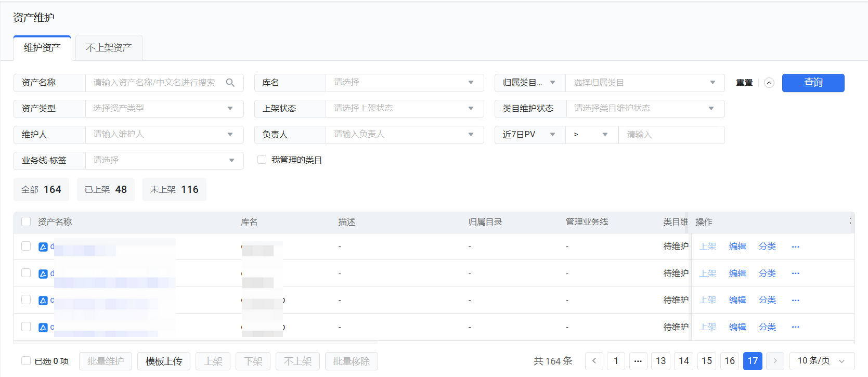868x377 pixels.
Task: Open the 资产类型 dropdown
Action: pyautogui.click(x=164, y=109)
